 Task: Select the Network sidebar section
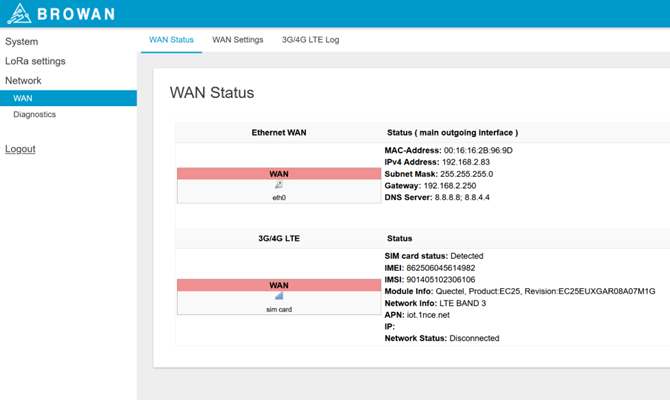(x=23, y=80)
